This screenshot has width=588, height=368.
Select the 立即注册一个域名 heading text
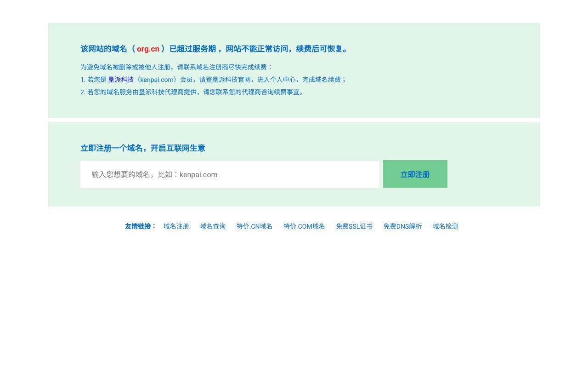tap(143, 148)
